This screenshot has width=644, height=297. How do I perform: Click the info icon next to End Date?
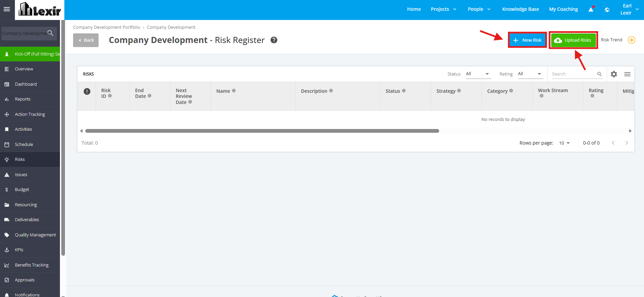[149, 96]
